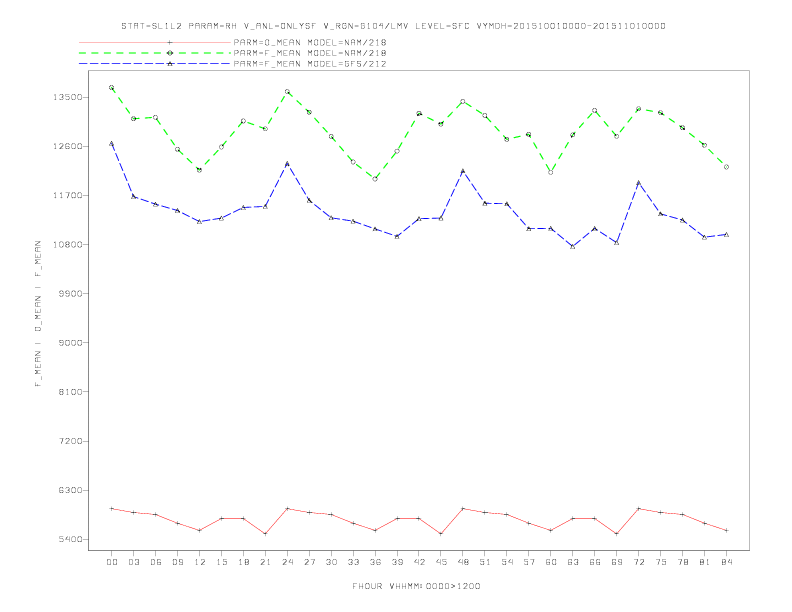Viewport: 792px width, 612px height.
Task: Click y-axis tick label 13500
Action: tap(68, 97)
